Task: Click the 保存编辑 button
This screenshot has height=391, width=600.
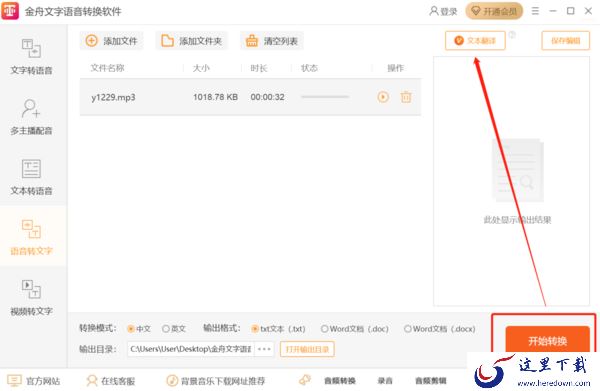Action: click(x=565, y=41)
